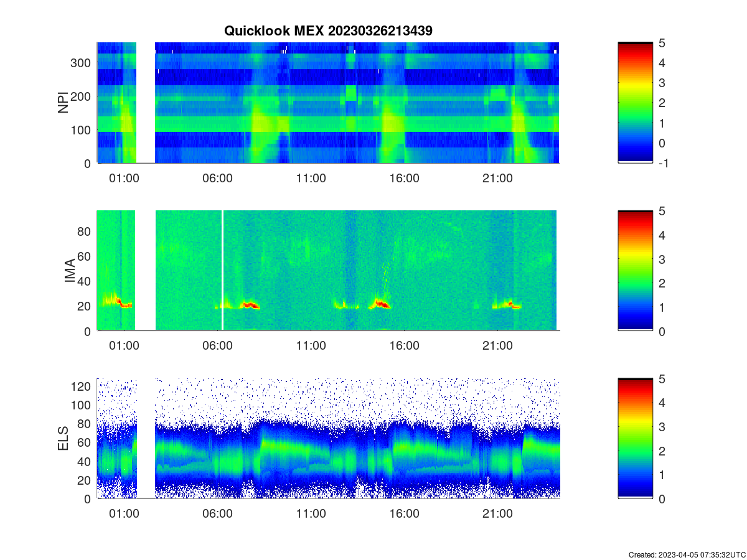Viewport: 747px width, 560px height.
Task: Click the 40 tick on IMA y-axis
Action: (x=85, y=281)
